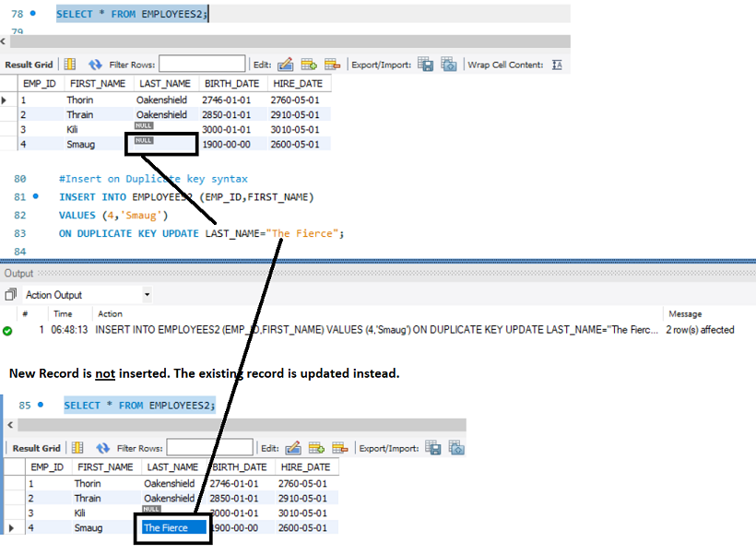Click grid view icon in lower Result Grid toolbar
The width and height of the screenshot is (756, 554).
[x=77, y=447]
